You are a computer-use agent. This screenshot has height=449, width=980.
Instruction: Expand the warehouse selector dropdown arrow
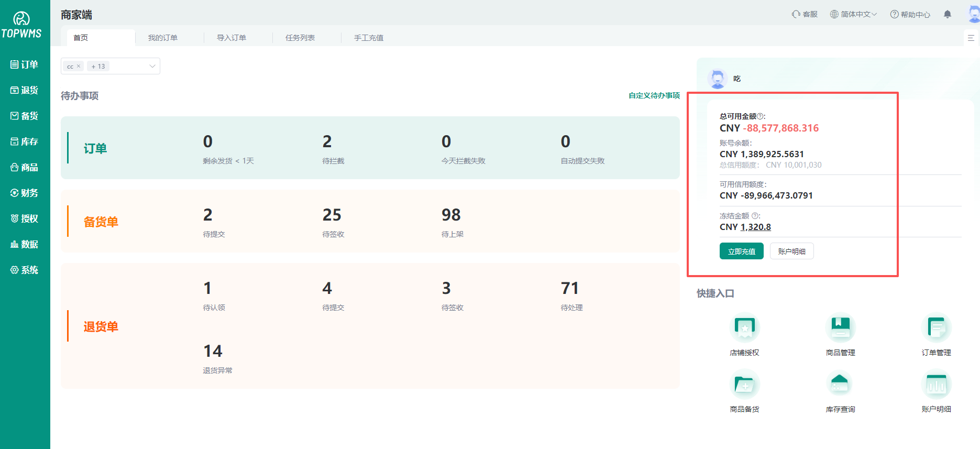[152, 66]
